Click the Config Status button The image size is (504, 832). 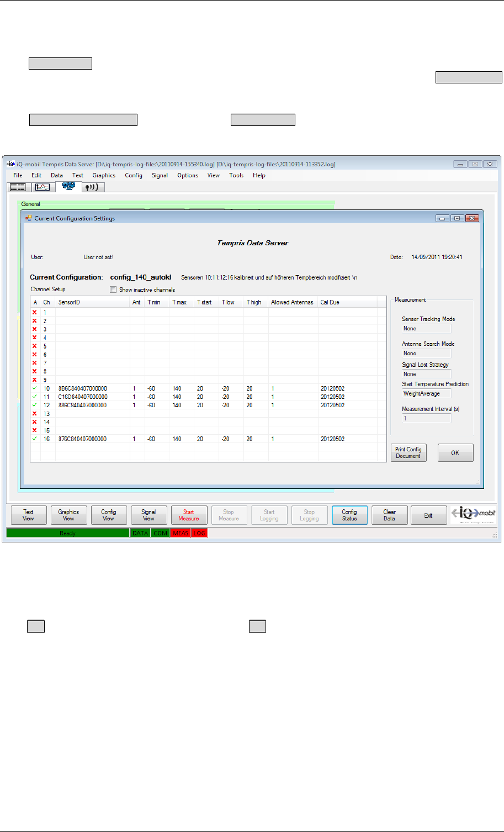click(x=349, y=515)
